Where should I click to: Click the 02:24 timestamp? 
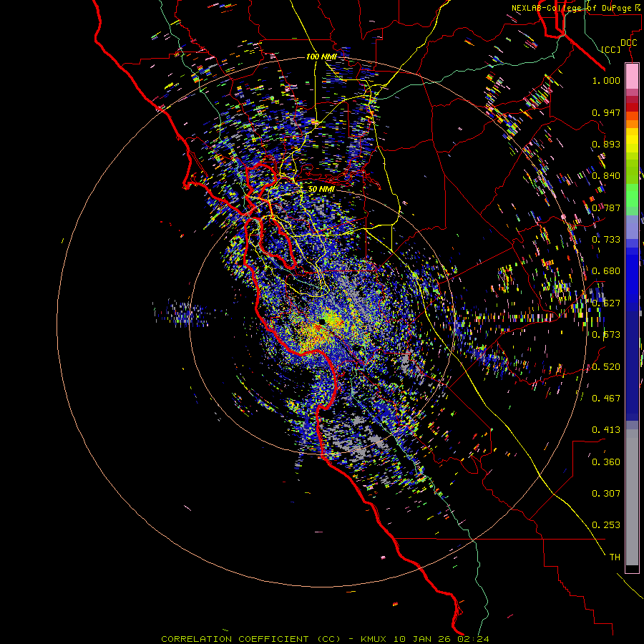click(474, 639)
